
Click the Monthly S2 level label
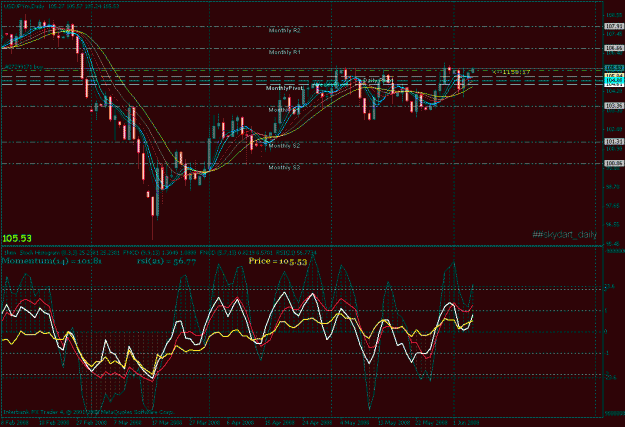click(284, 146)
